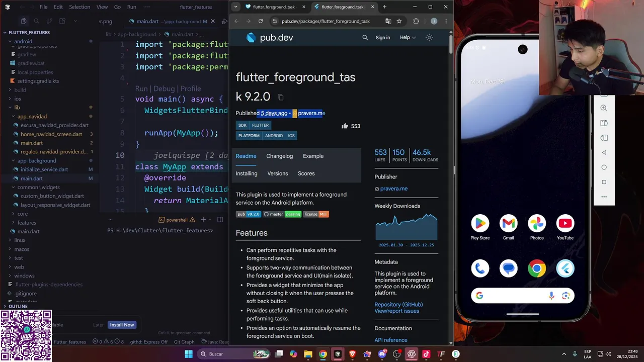Open the Run menu in VS Code

[x=131, y=7]
